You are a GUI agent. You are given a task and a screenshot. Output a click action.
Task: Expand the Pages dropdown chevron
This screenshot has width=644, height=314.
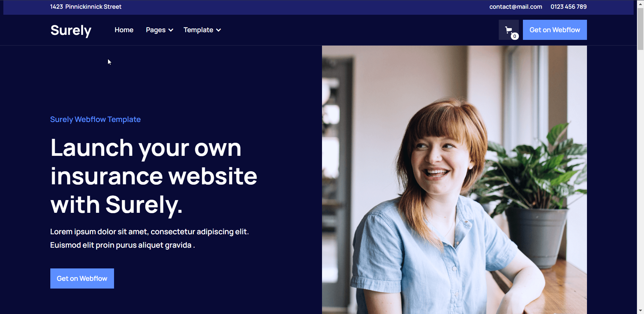[x=171, y=30]
